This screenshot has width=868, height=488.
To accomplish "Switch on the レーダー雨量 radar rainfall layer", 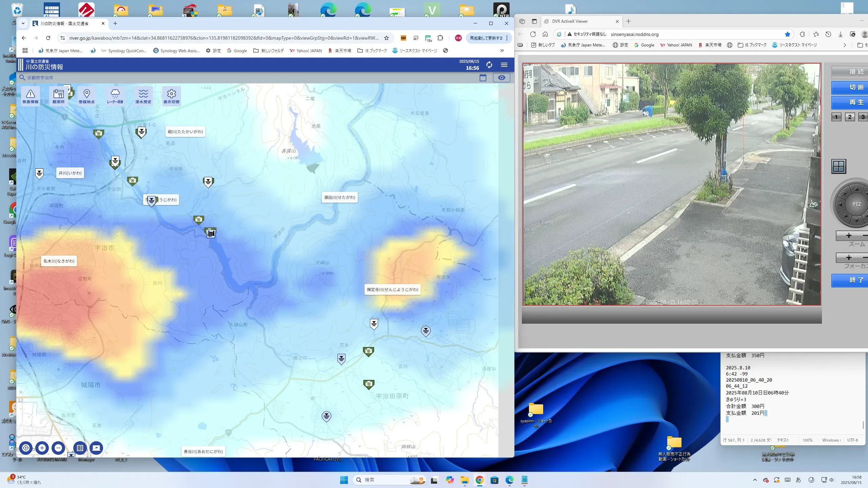I will [115, 96].
